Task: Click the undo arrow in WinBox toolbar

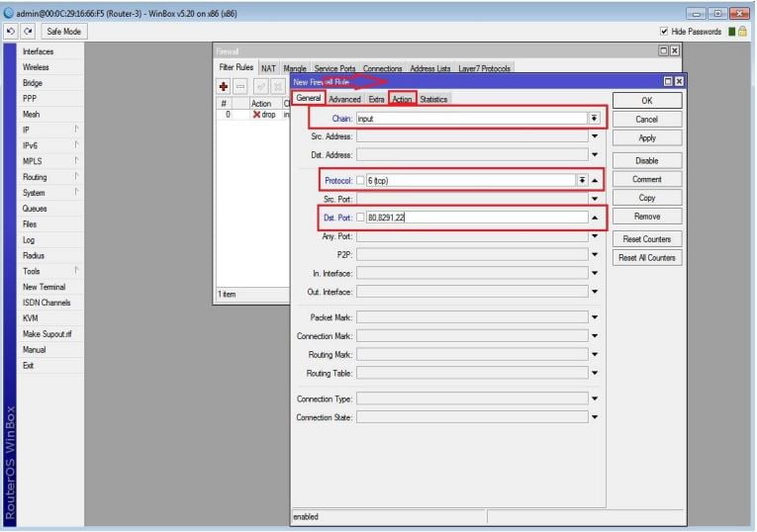Action: coord(9,32)
